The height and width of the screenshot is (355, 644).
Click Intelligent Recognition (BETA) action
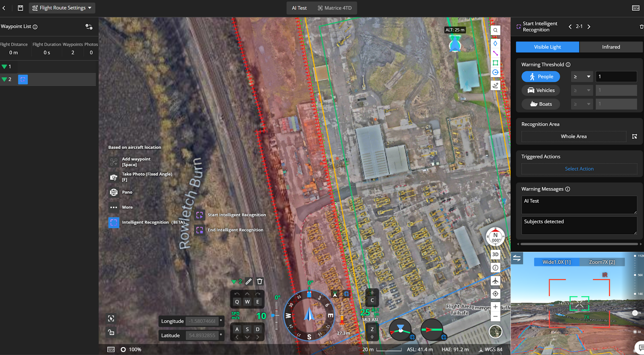coord(147,222)
